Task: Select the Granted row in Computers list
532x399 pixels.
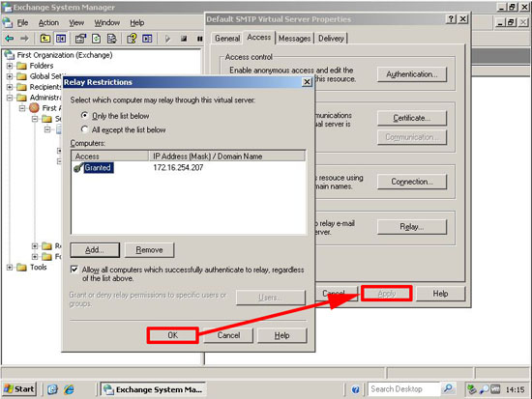Action: [189, 167]
